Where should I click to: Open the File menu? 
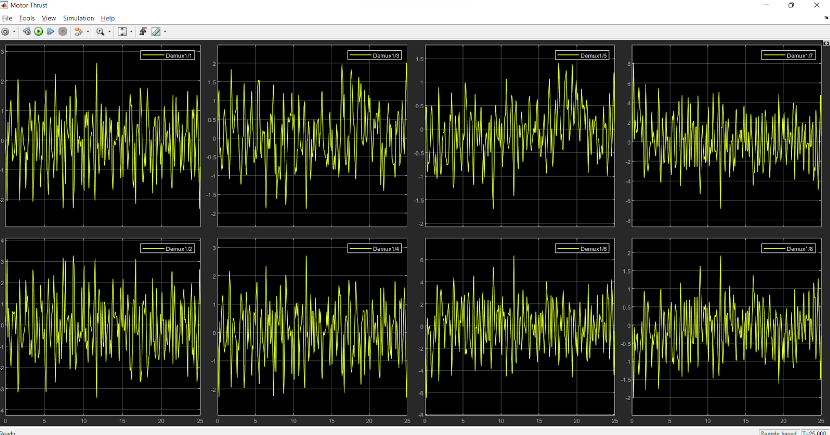tap(7, 18)
